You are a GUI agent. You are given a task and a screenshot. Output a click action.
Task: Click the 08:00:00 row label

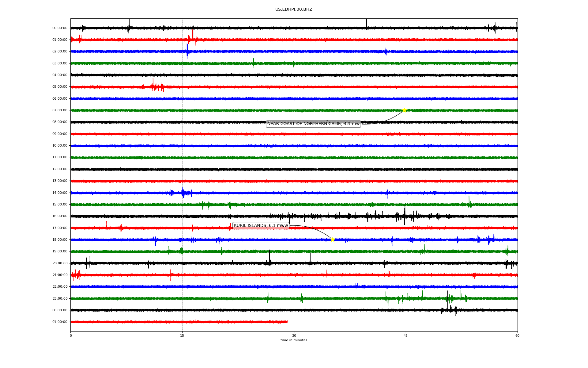pyautogui.click(x=60, y=122)
